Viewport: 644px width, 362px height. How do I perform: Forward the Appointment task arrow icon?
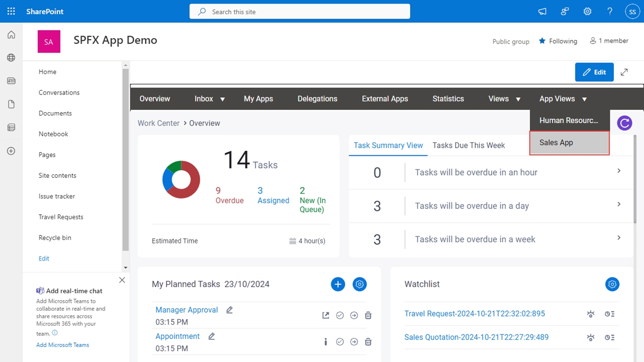(x=354, y=341)
